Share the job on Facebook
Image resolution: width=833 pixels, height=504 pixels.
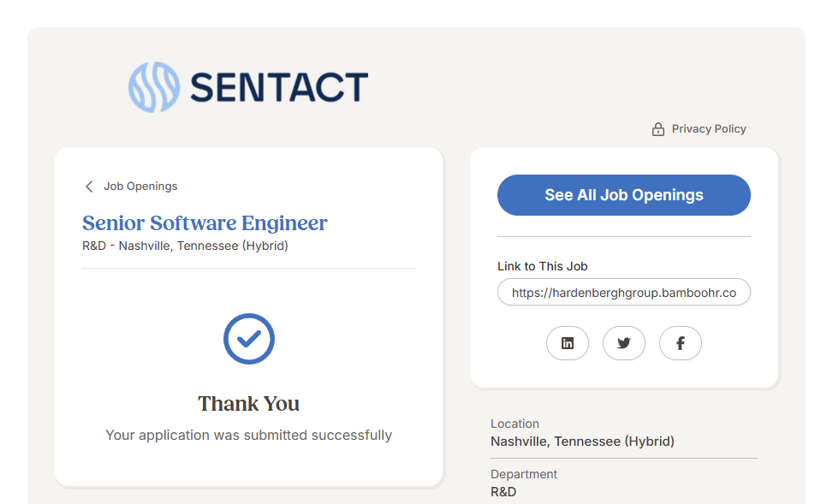click(681, 343)
